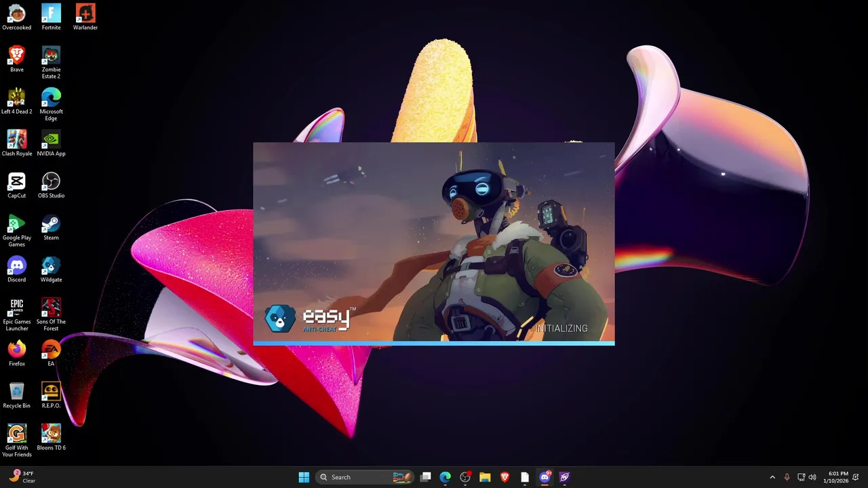Open the OBS Studio shortcut
Image resolution: width=868 pixels, height=488 pixels.
51,185
